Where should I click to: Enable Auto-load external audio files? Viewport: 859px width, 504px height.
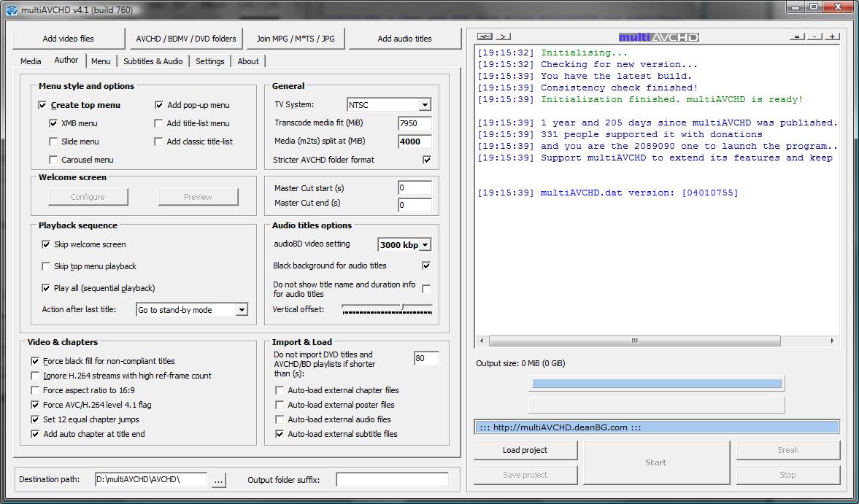280,419
